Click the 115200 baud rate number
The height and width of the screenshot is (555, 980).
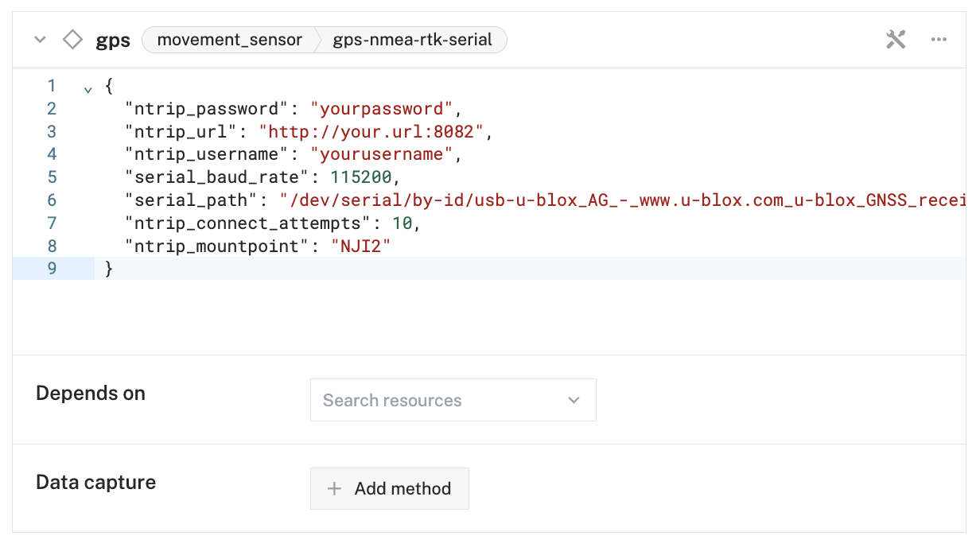(360, 177)
